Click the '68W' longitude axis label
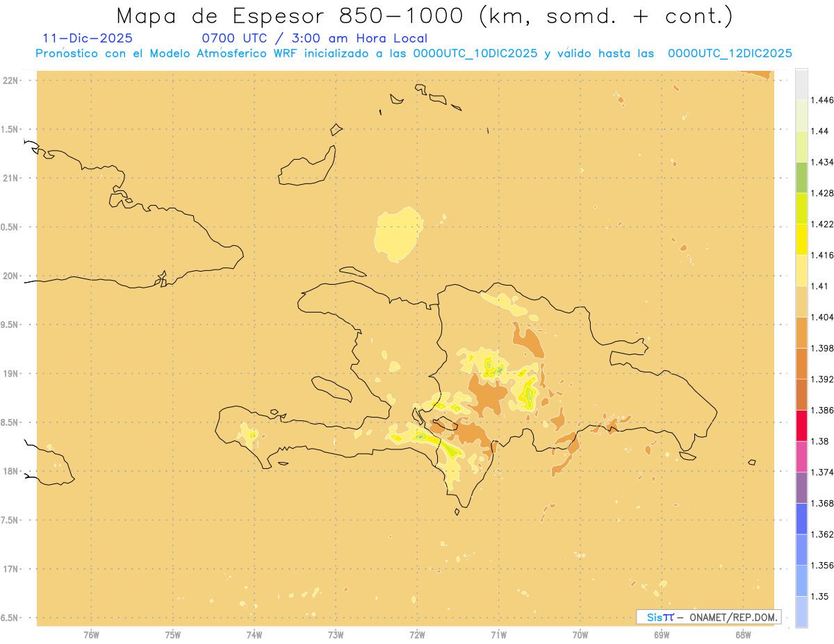The image size is (834, 644). point(743,634)
